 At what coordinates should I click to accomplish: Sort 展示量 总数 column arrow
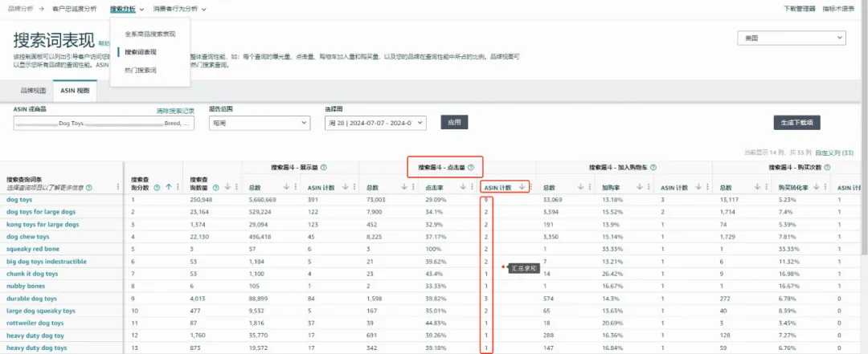(x=286, y=187)
